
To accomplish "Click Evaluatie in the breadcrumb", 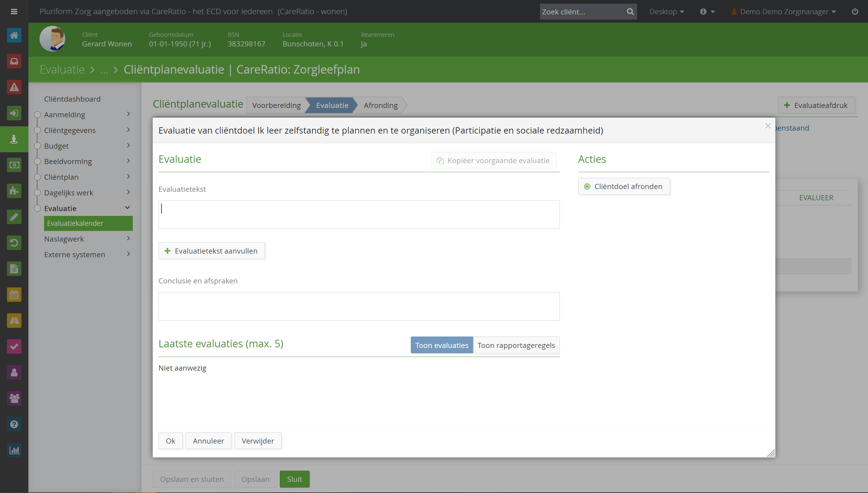I will coord(62,69).
